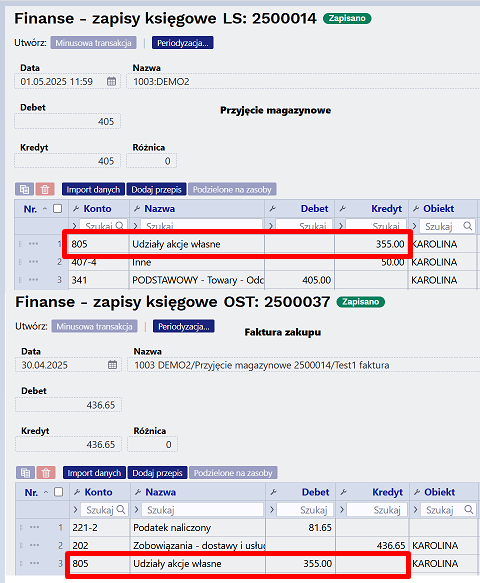
Task: Click wrench icon on Kredyt column, LS: 2500014 table
Action: coord(342,209)
